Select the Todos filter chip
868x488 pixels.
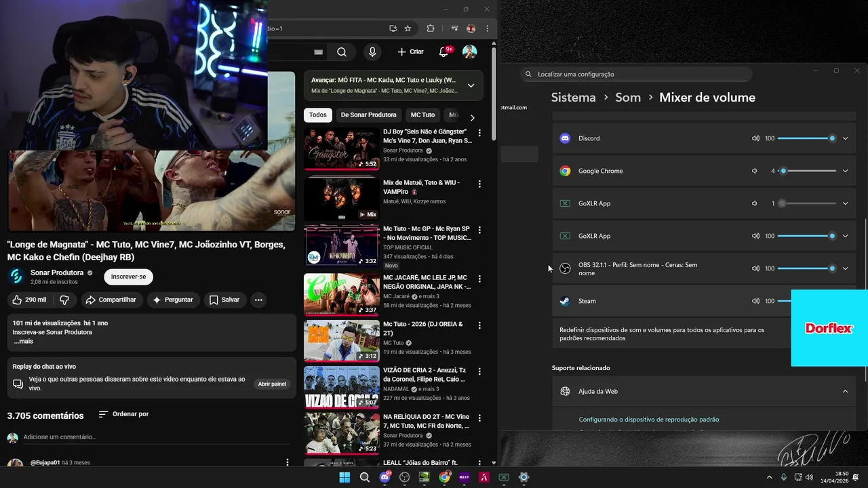[317, 115]
